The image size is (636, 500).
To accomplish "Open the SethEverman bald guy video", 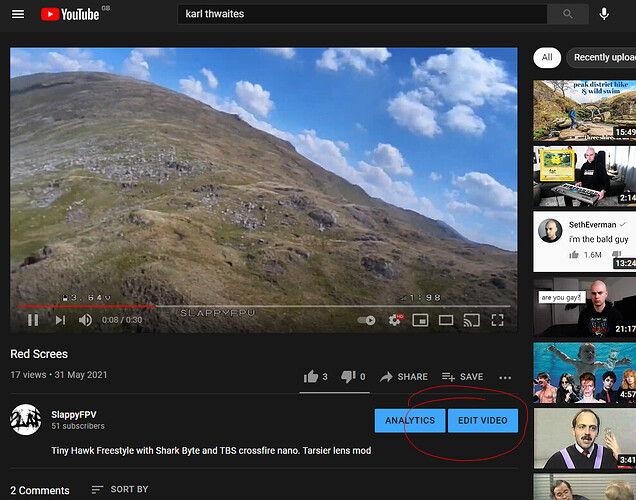I will pyautogui.click(x=584, y=241).
